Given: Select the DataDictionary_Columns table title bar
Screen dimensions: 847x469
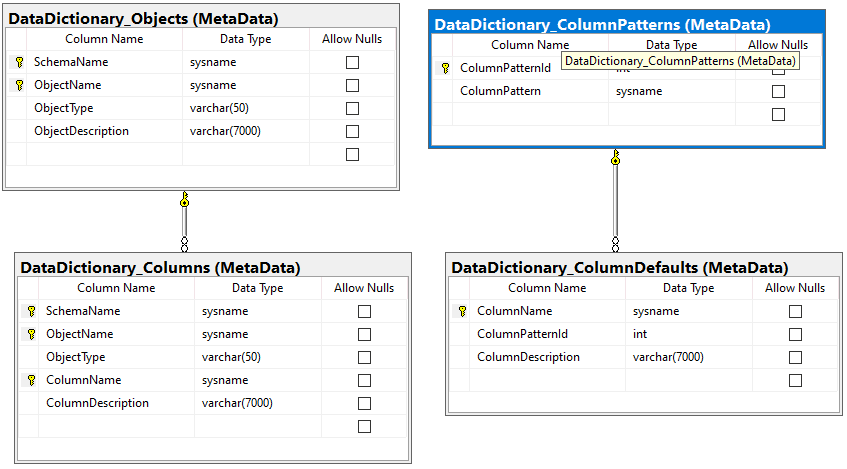Looking at the screenshot, I should click(160, 268).
